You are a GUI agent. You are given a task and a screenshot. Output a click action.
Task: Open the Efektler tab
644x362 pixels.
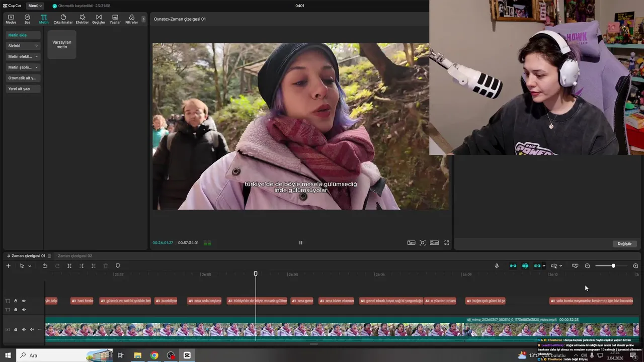pos(82,19)
